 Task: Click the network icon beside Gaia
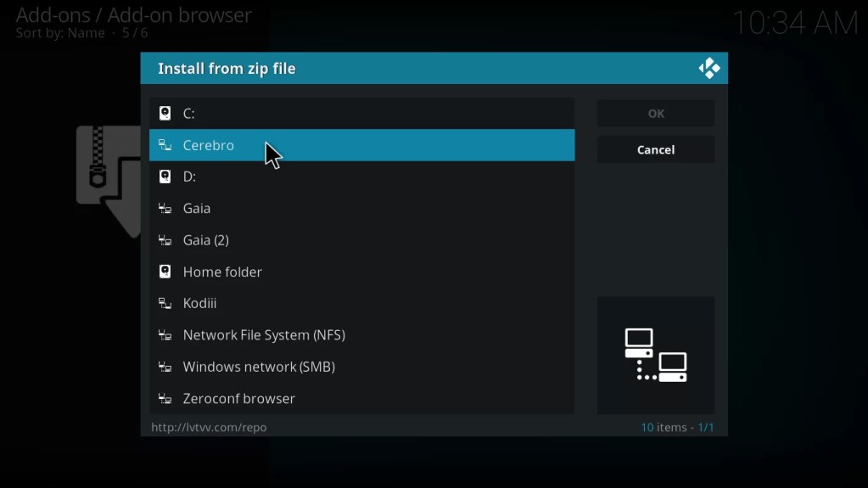(x=165, y=208)
